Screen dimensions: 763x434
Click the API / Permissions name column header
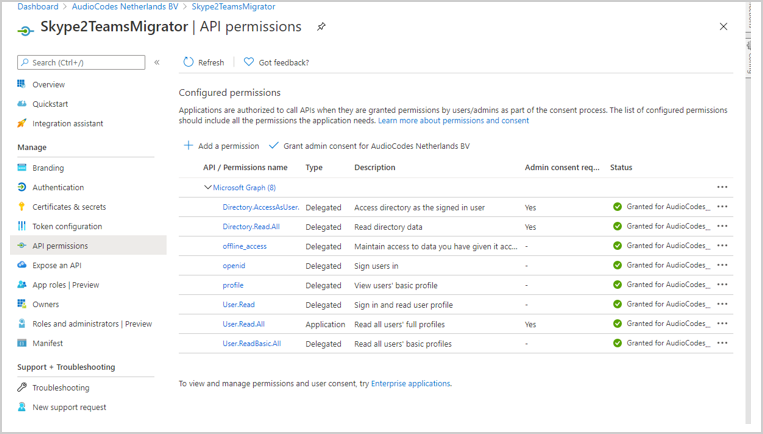[x=245, y=167]
